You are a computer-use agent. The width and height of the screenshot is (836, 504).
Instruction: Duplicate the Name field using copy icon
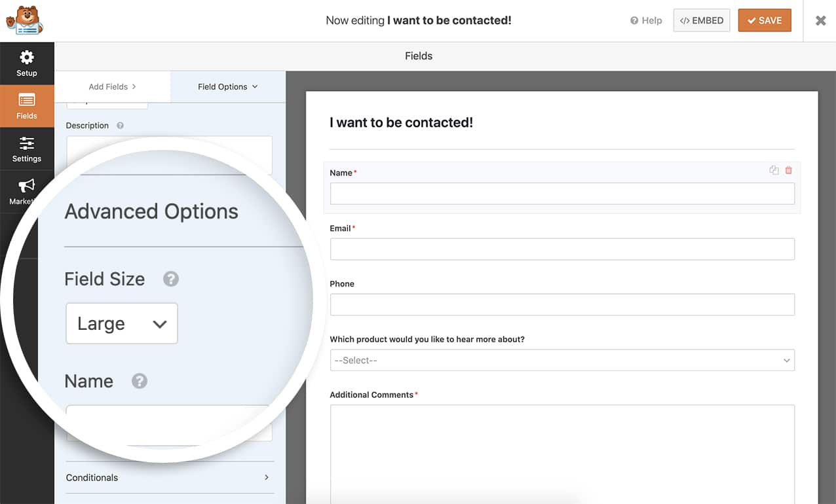click(774, 170)
